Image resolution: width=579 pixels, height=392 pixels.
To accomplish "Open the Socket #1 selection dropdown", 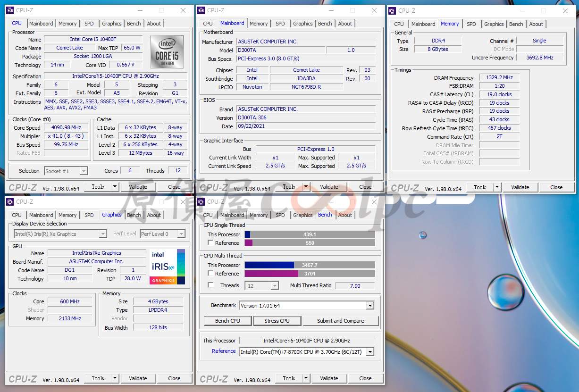I will (84, 171).
